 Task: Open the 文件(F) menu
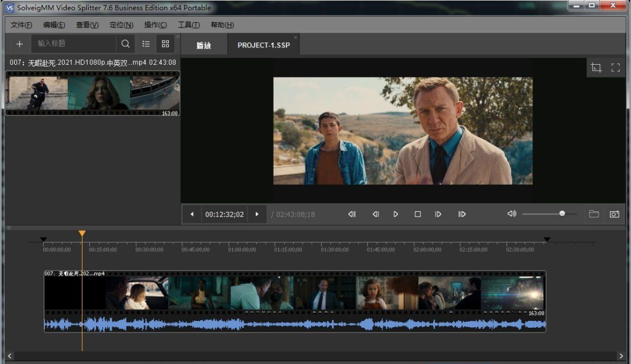(22, 25)
